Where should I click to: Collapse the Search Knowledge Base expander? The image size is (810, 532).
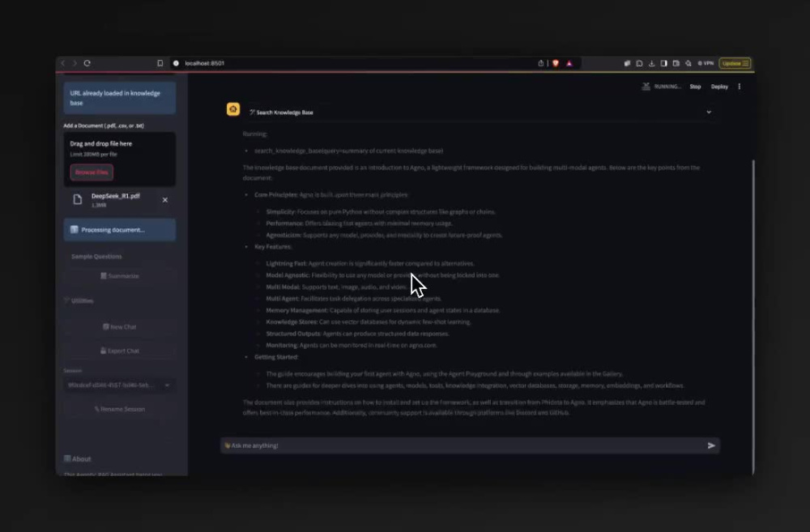pos(709,112)
